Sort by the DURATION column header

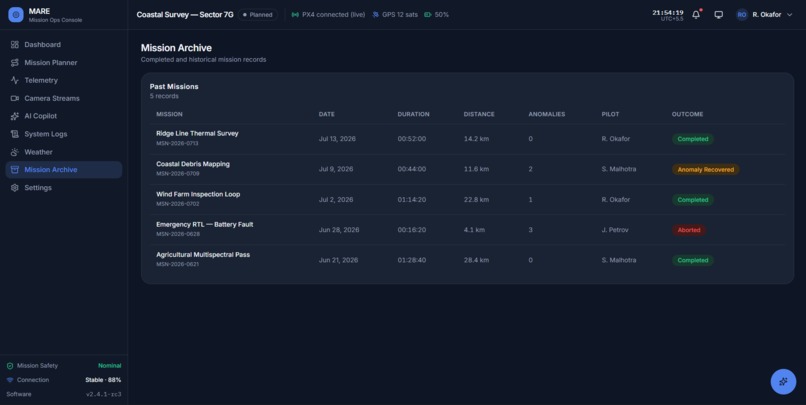click(x=413, y=114)
